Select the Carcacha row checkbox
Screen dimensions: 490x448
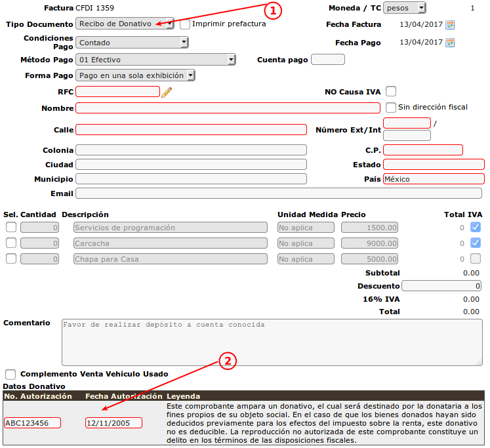[11, 243]
